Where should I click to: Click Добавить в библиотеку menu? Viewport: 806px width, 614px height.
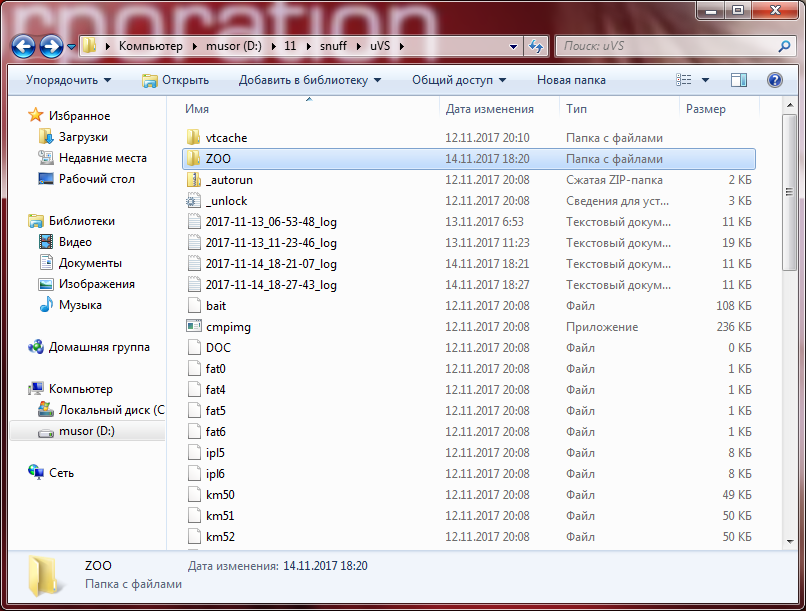(315, 80)
